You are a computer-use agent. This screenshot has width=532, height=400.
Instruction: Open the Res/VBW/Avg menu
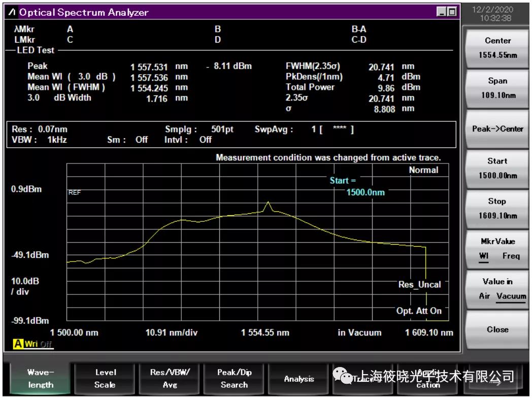[170, 379]
